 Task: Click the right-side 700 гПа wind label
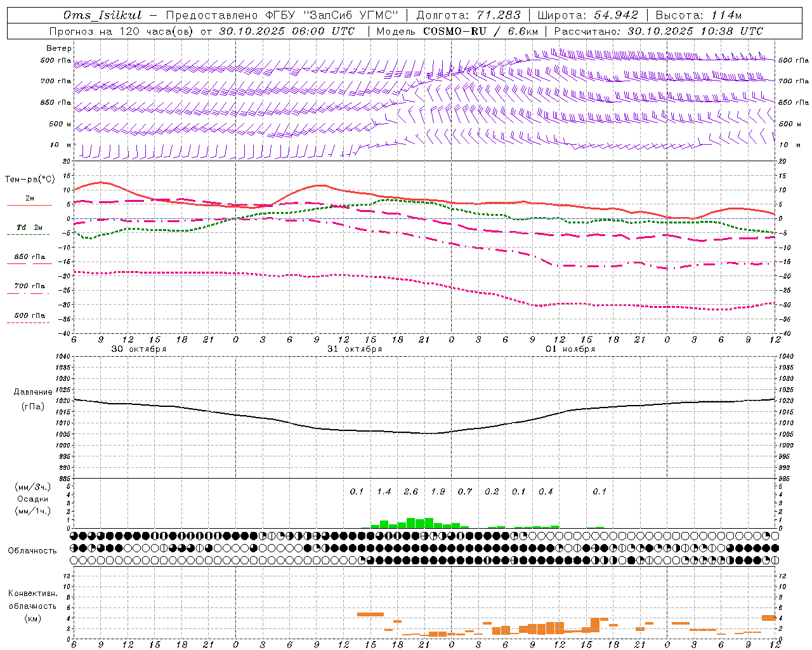[x=794, y=81]
